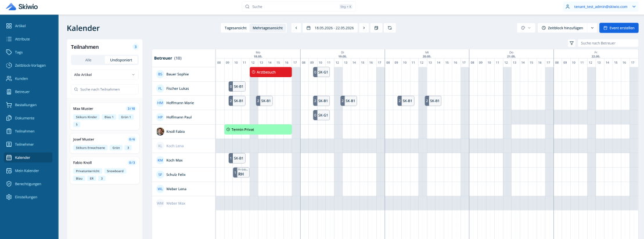Click Zeitblock hinzufügen button

pos(563,28)
